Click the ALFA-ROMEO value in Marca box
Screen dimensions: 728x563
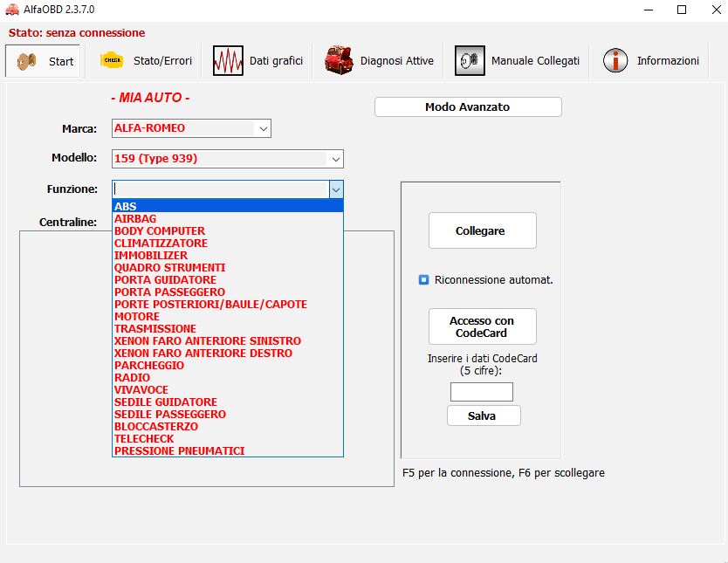click(x=149, y=128)
